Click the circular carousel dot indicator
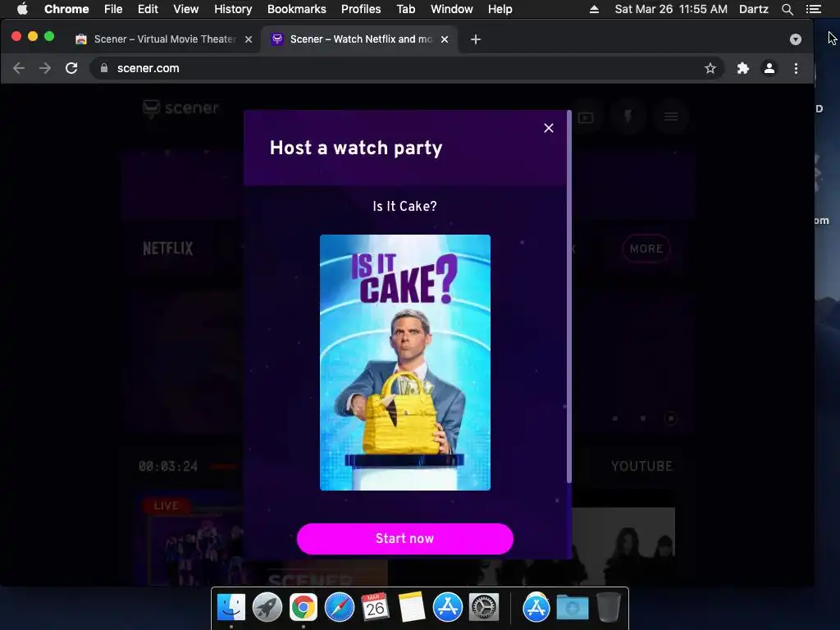 (670, 418)
